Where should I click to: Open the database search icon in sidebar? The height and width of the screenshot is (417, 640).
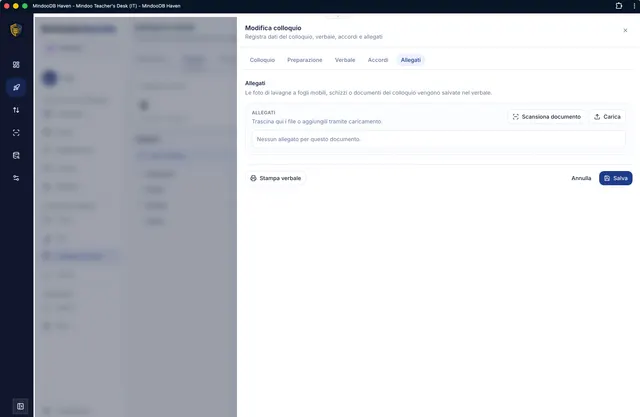16,155
